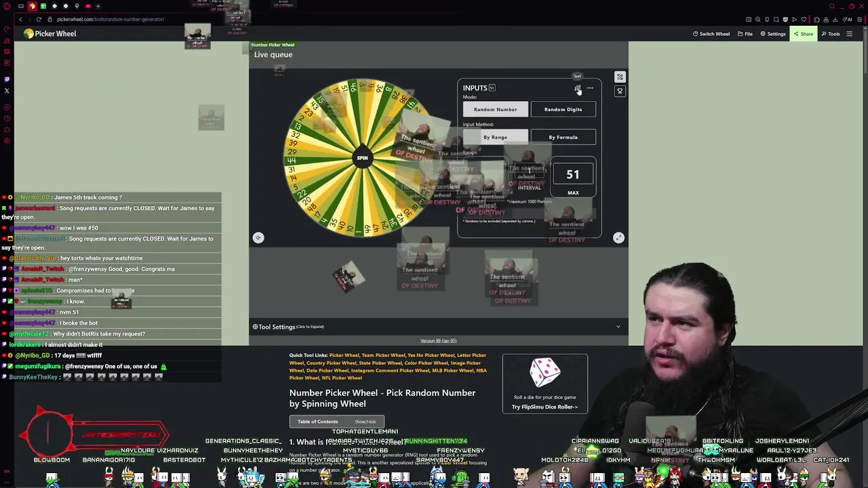Click the Number Picker Wheel green label
Screen dimensions: 868x488
(x=273, y=45)
